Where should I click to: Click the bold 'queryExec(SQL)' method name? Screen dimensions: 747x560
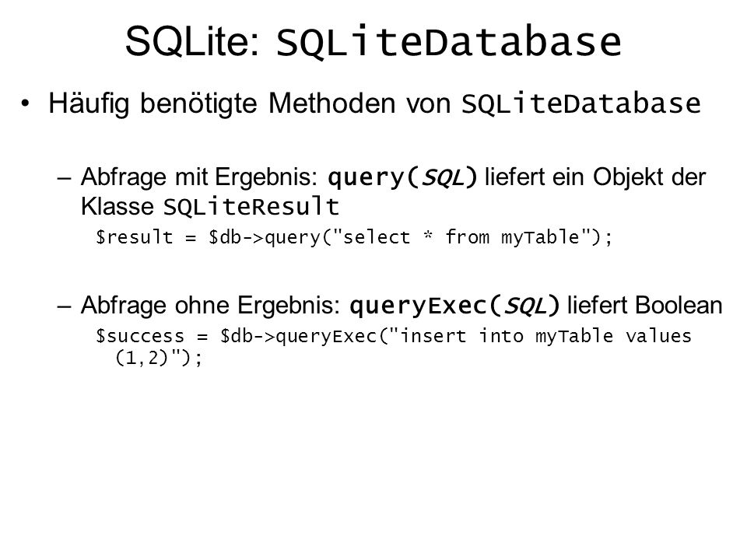(454, 306)
